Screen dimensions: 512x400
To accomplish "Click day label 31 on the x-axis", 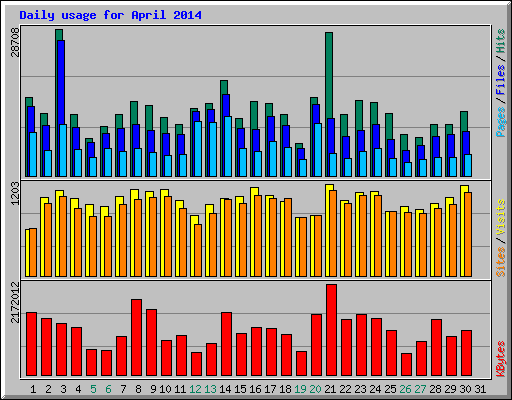I will point(480,389).
